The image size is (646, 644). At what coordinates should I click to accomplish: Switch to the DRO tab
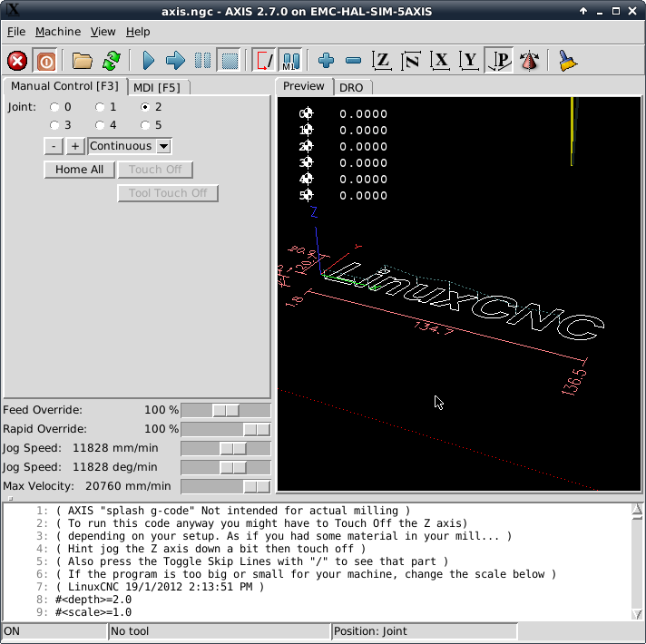pyautogui.click(x=351, y=88)
